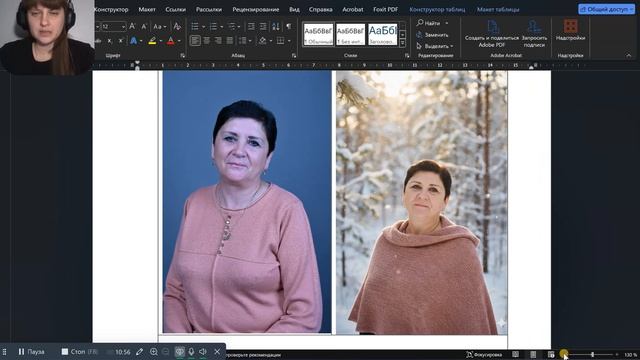Apply paragraph shading fill

262,41
